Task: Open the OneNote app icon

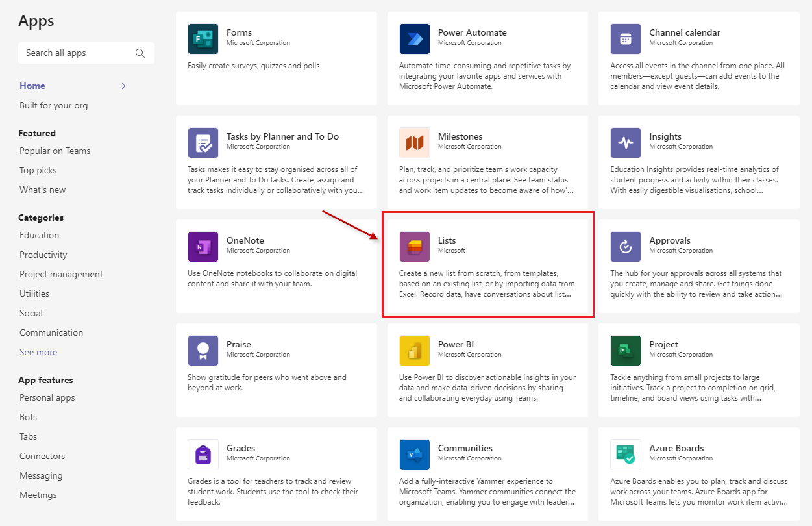Action: click(x=203, y=247)
